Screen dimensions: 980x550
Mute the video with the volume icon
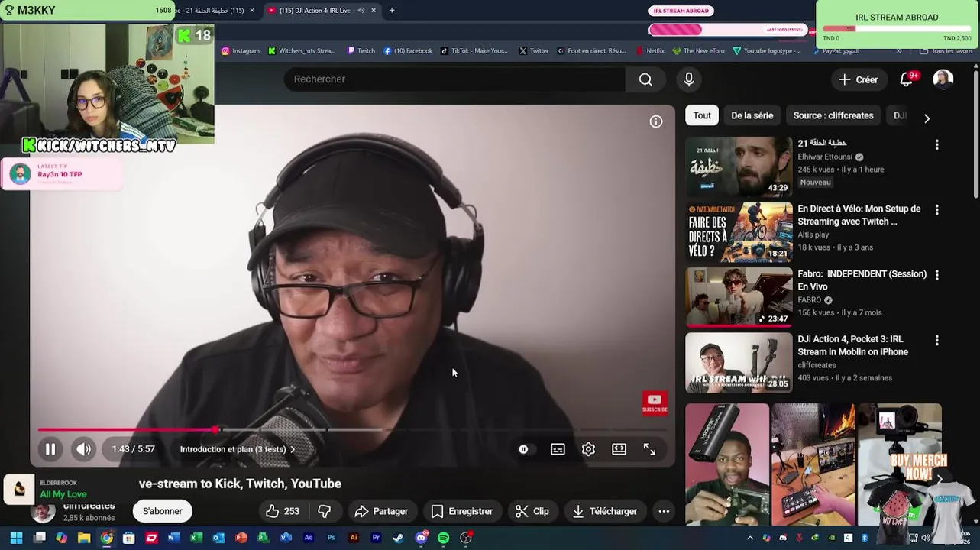click(x=83, y=449)
